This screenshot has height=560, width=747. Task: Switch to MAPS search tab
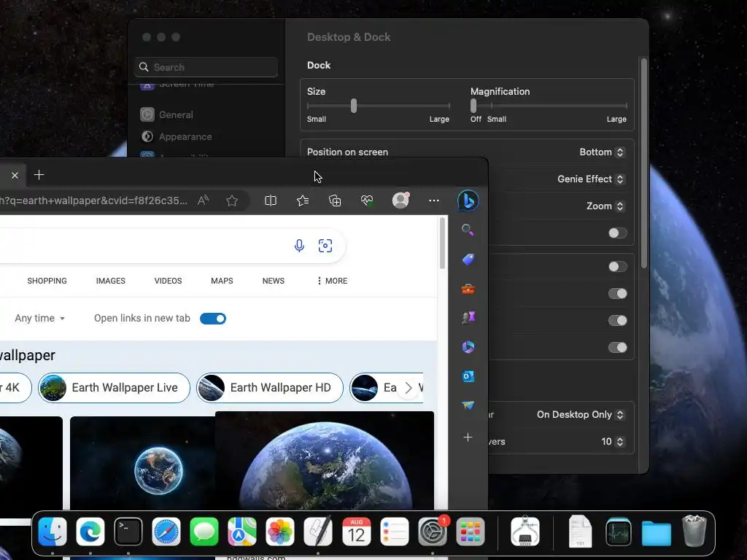point(222,281)
